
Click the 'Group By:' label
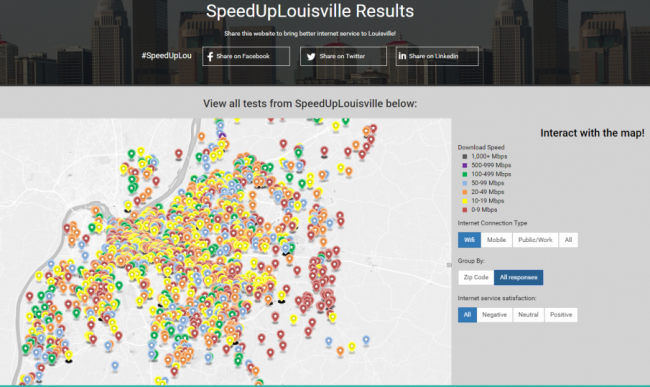(471, 261)
